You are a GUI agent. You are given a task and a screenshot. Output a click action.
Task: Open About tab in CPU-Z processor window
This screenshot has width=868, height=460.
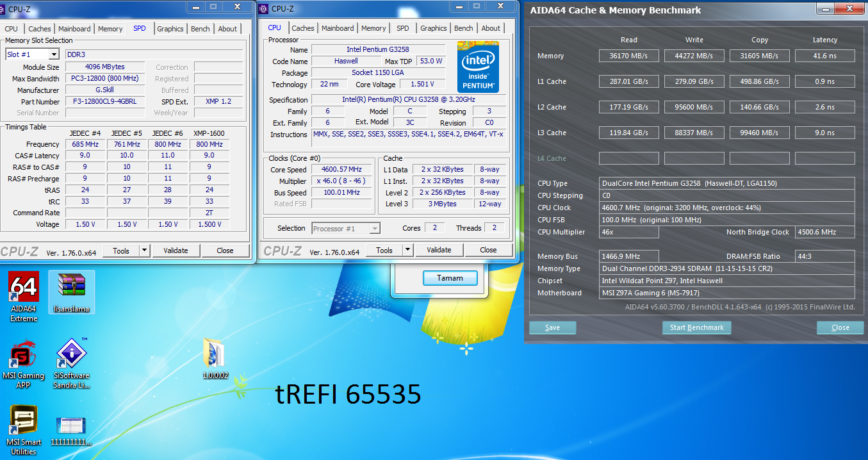(x=491, y=28)
